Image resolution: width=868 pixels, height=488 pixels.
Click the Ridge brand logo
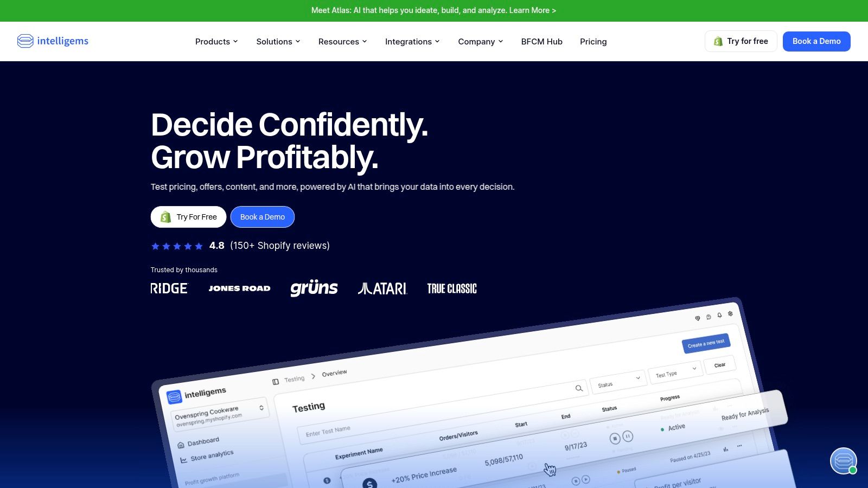(x=169, y=288)
